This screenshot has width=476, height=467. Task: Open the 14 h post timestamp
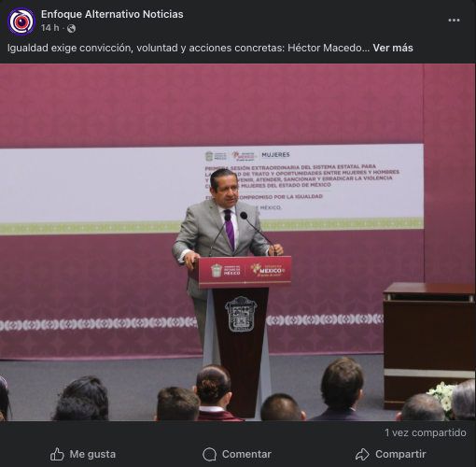coord(49,28)
